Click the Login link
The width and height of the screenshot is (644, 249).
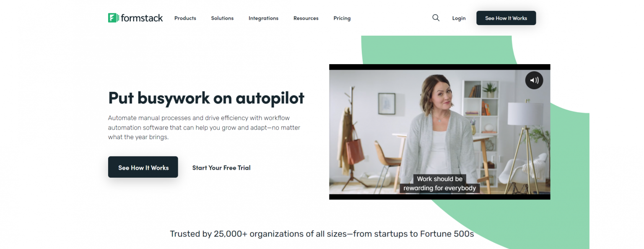click(x=459, y=18)
